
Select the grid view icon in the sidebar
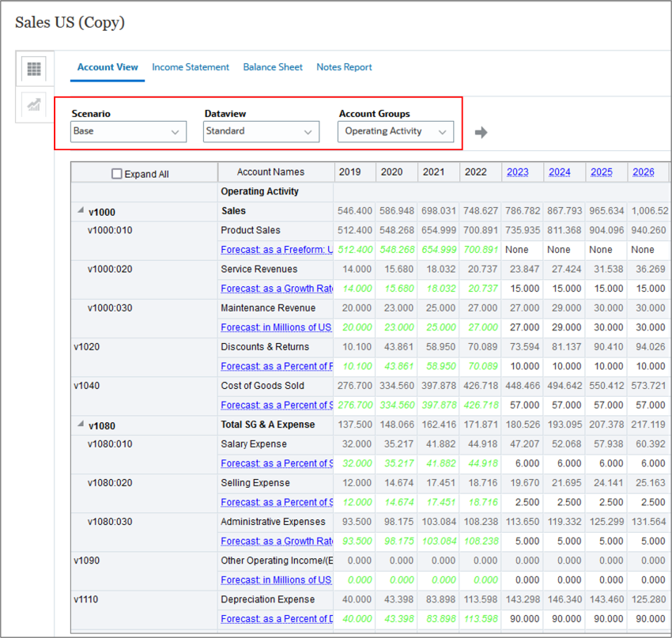tap(33, 70)
